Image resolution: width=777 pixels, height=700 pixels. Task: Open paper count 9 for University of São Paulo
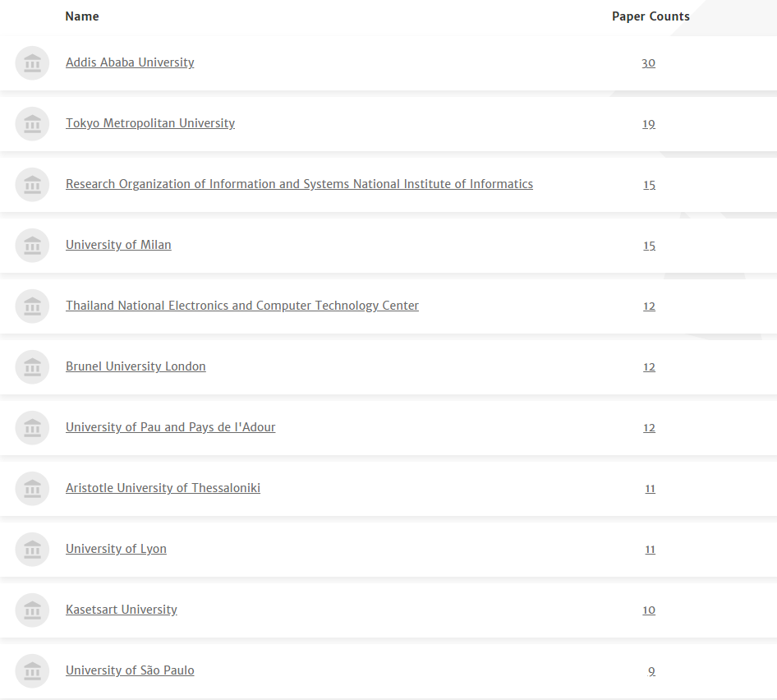[x=651, y=671]
